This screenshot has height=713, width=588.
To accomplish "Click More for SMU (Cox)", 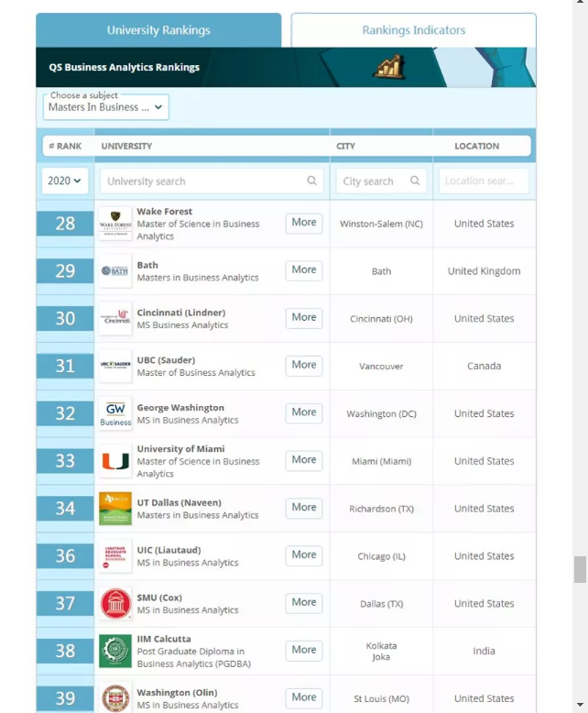I will pos(304,602).
